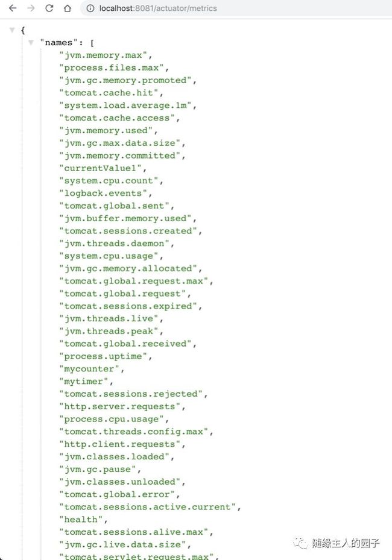Select the "jvm.memory.max" entry

point(103,55)
